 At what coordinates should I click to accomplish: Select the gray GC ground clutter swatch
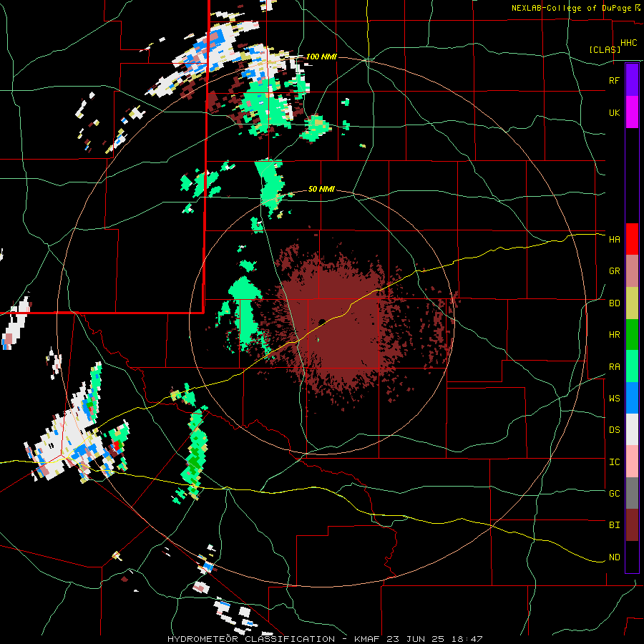tap(632, 493)
